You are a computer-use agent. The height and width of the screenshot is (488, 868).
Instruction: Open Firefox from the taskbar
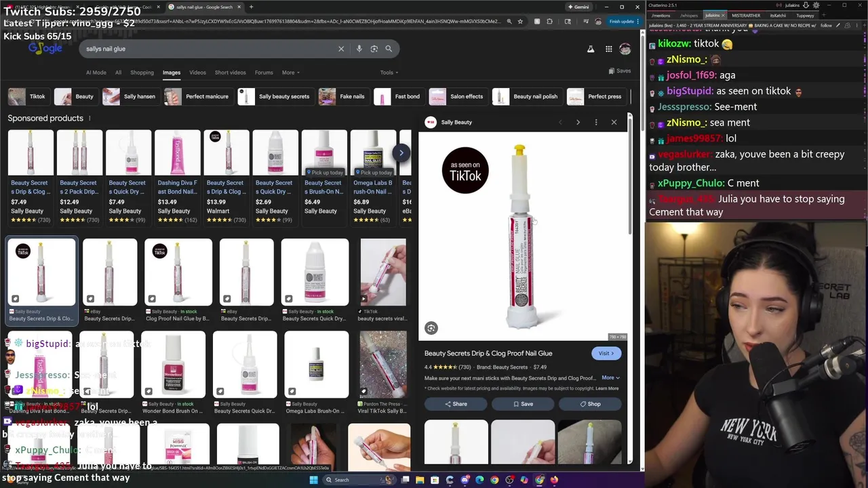(554, 480)
